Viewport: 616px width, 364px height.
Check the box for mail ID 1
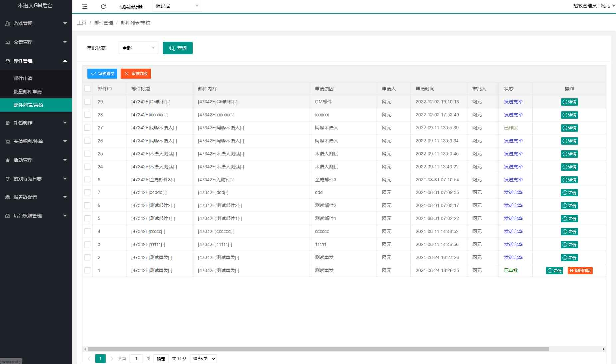(x=87, y=270)
